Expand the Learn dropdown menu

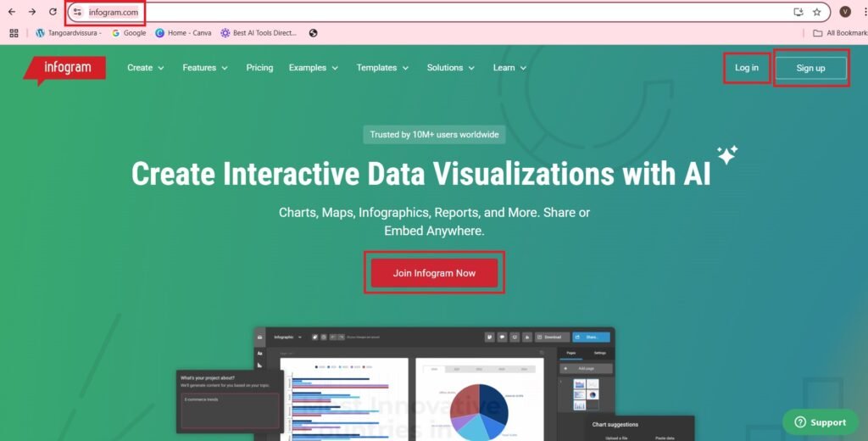point(509,68)
